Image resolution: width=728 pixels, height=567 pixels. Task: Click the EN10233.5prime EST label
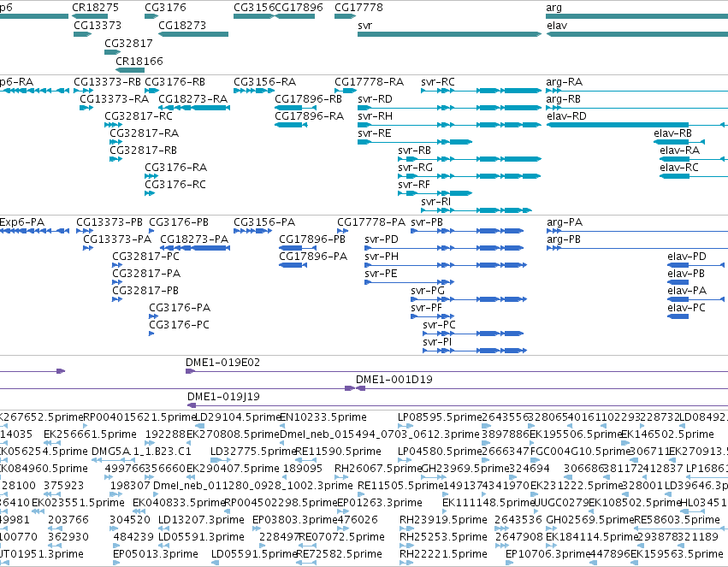[x=323, y=417]
